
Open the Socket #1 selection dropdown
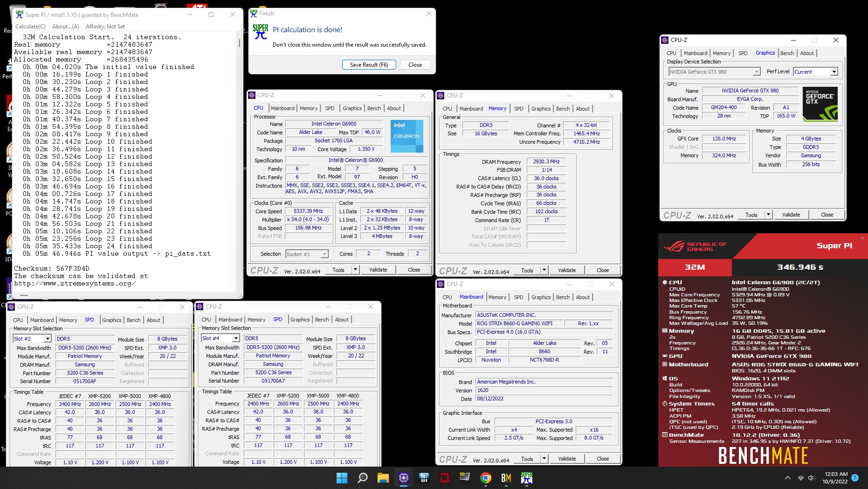point(307,254)
